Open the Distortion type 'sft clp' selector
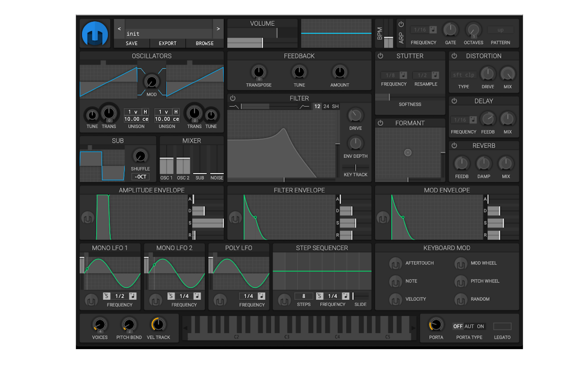Image resolution: width=588 pixels, height=365 pixels. [463, 75]
